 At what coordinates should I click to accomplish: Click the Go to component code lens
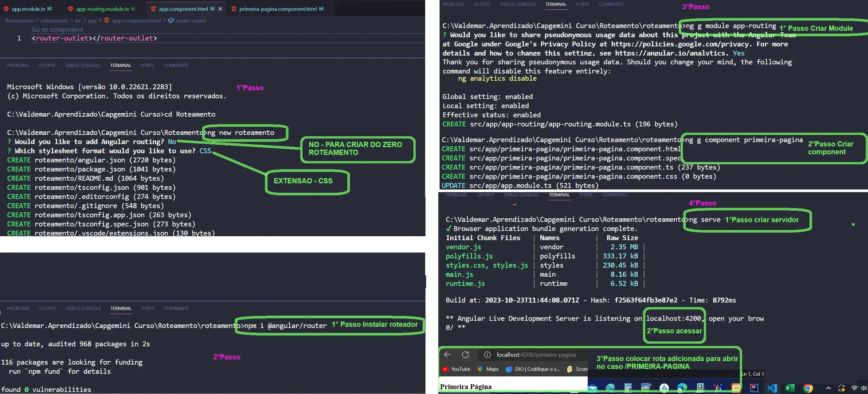[x=57, y=29]
